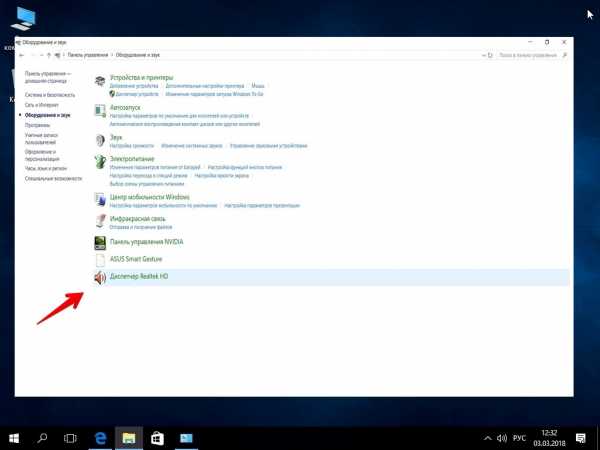Open the Windows Start menu

(x=14, y=438)
